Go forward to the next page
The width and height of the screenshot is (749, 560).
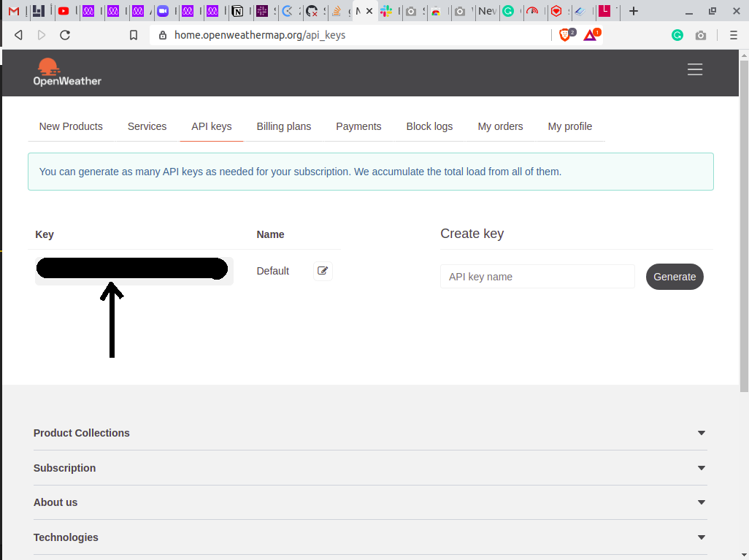tap(42, 35)
